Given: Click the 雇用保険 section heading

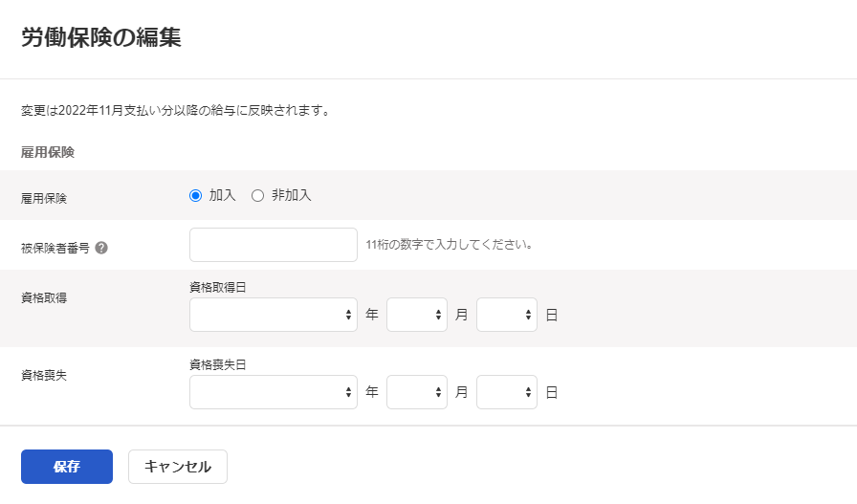Looking at the screenshot, I should pos(48,152).
